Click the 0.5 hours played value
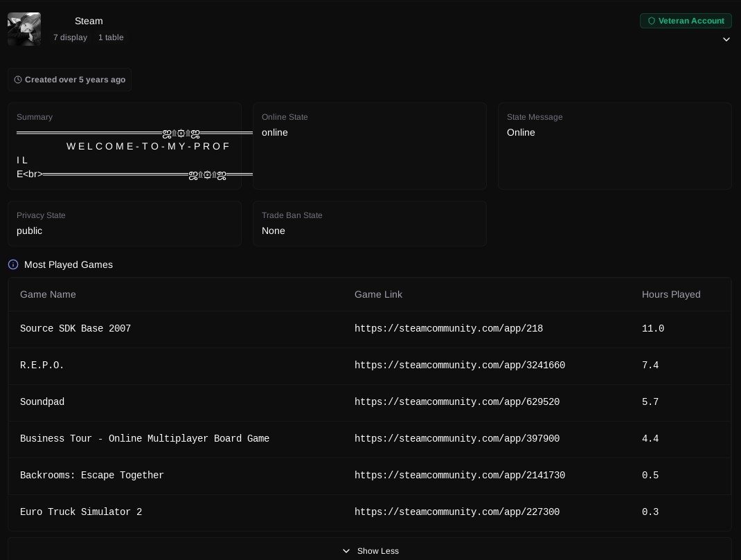Viewport: 741px width, 560px height. [x=650, y=476]
